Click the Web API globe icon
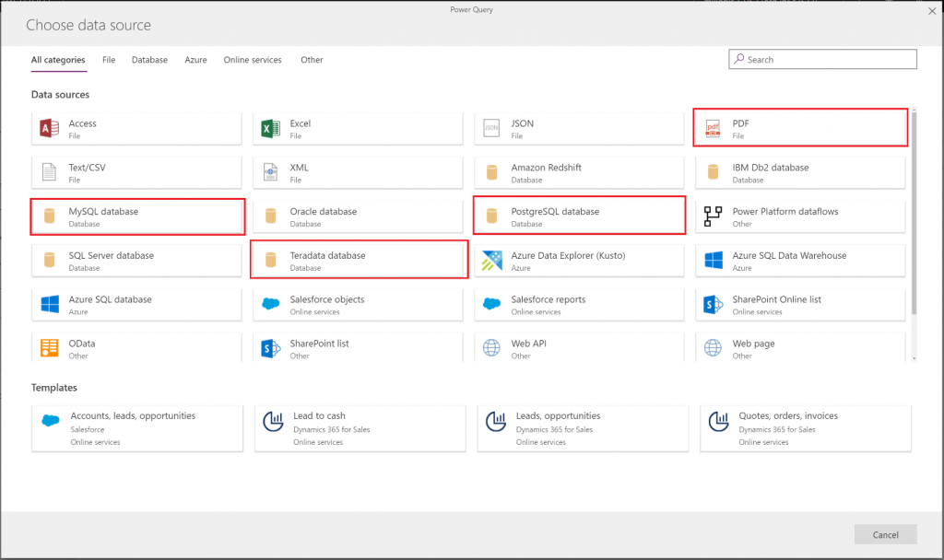Image resolution: width=944 pixels, height=560 pixels. pyautogui.click(x=491, y=347)
